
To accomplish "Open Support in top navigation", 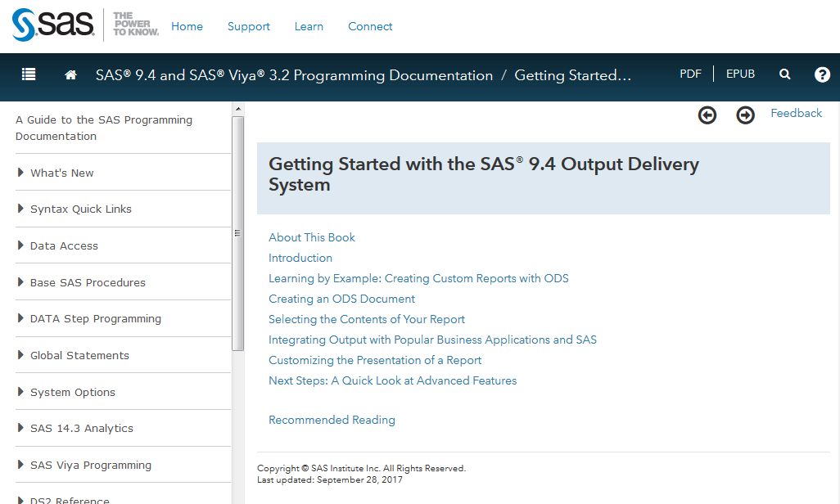I will (x=249, y=26).
